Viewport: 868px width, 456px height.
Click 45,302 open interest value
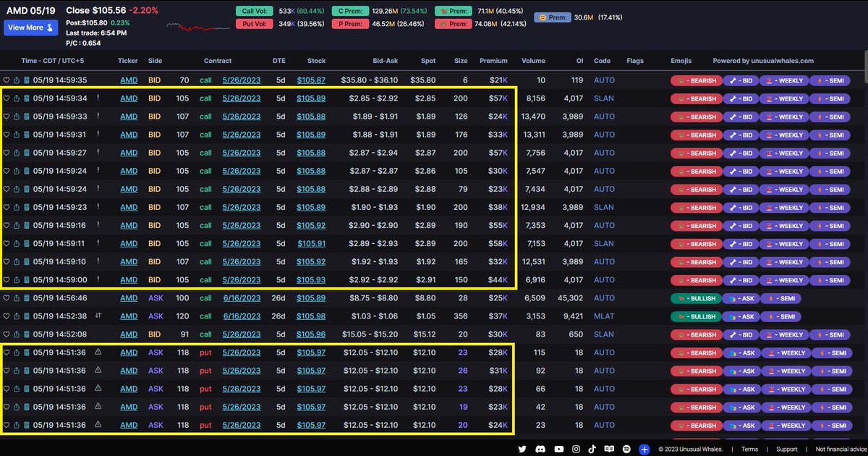[x=570, y=298]
